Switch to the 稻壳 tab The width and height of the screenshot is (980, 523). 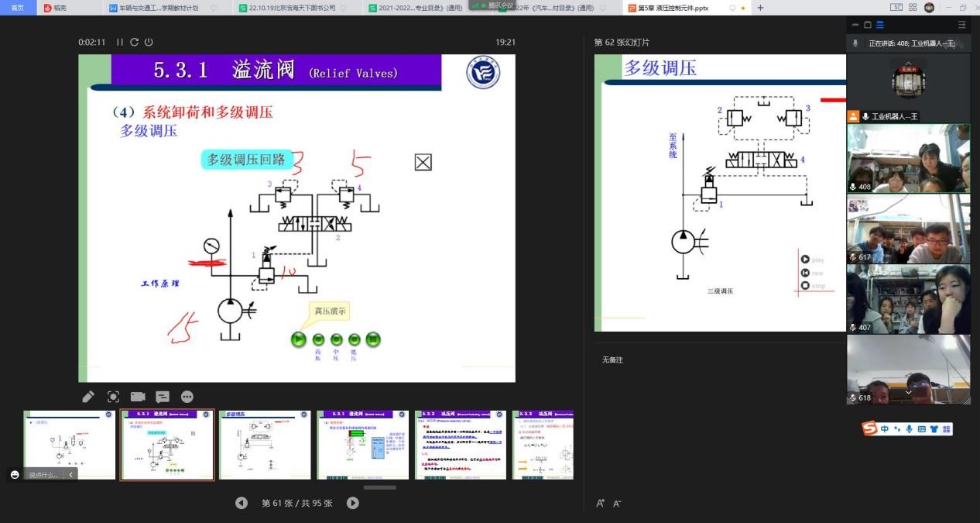[x=70, y=8]
